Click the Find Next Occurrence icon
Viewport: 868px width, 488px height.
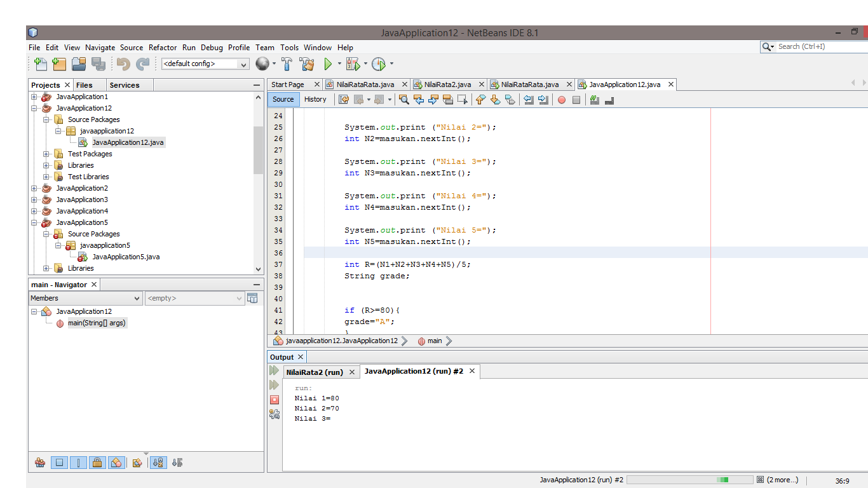click(x=433, y=99)
